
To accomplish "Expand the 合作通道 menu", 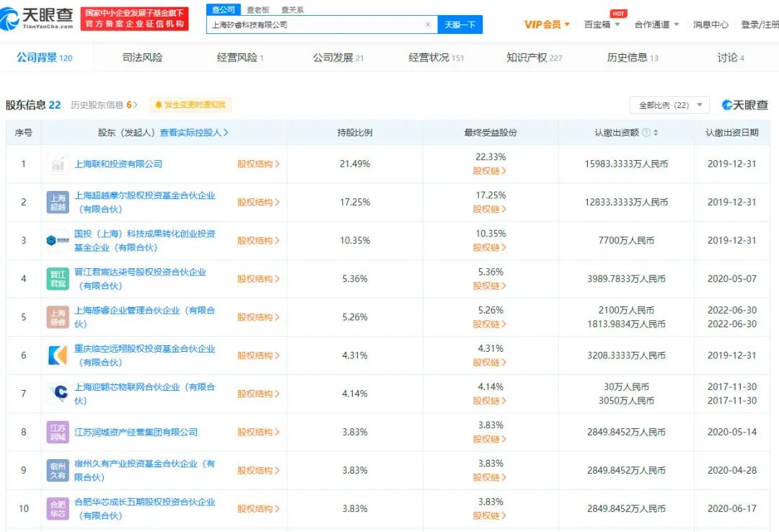I will [x=657, y=25].
